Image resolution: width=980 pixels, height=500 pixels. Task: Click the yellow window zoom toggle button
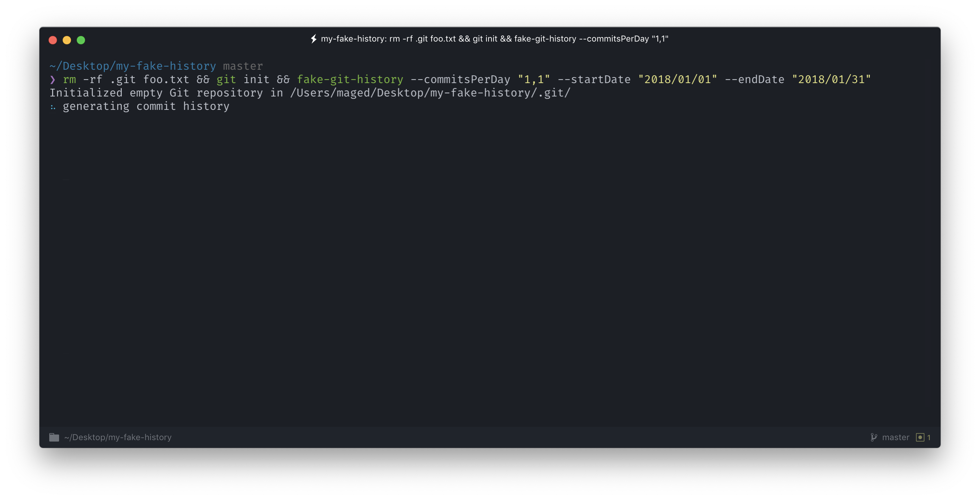[x=67, y=39]
